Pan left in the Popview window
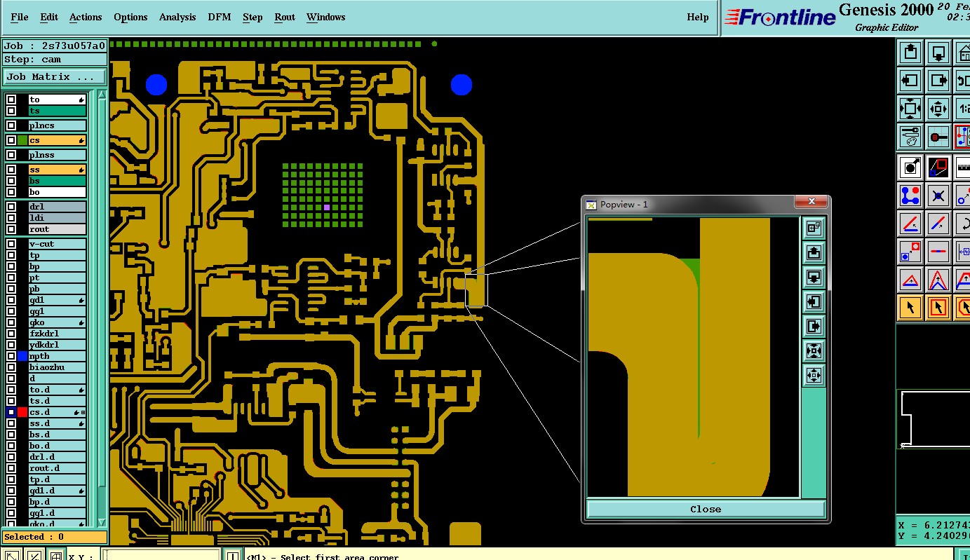970x560 pixels. (x=814, y=301)
